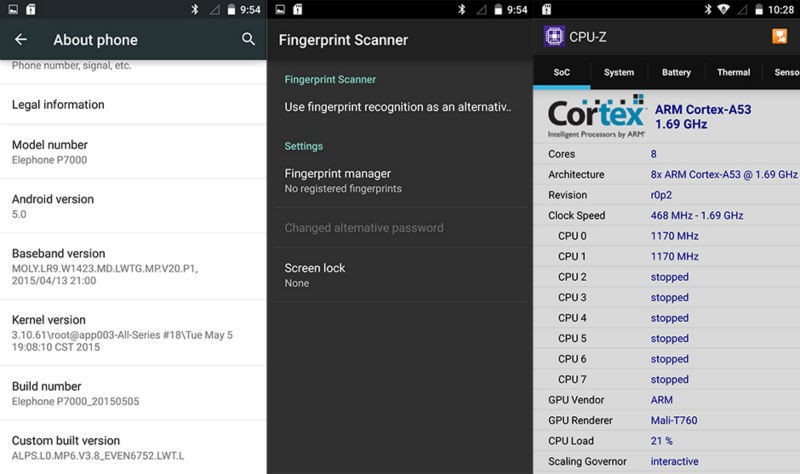Select the Android version entry

(133, 206)
